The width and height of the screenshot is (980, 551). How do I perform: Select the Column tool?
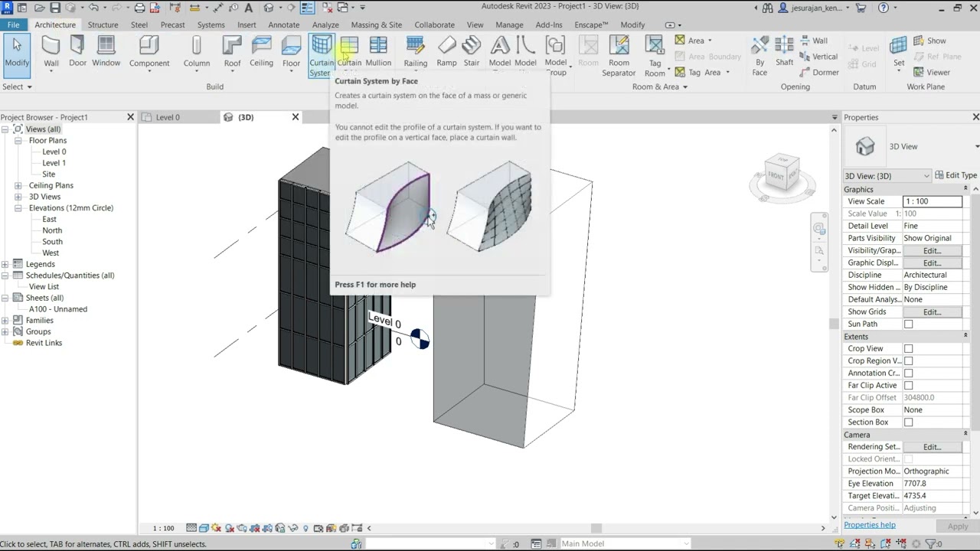pos(196,52)
